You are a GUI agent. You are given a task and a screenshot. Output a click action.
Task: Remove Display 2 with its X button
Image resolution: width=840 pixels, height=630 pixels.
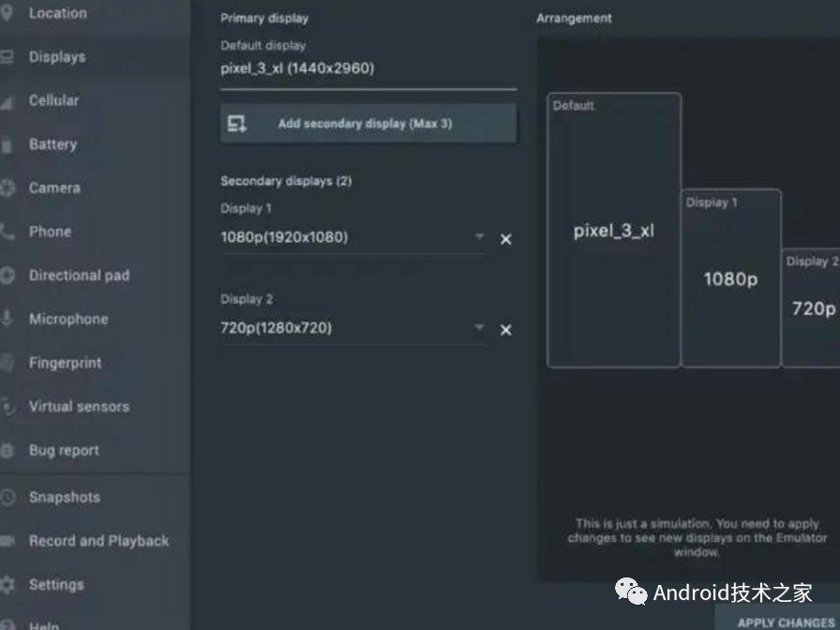tap(505, 330)
